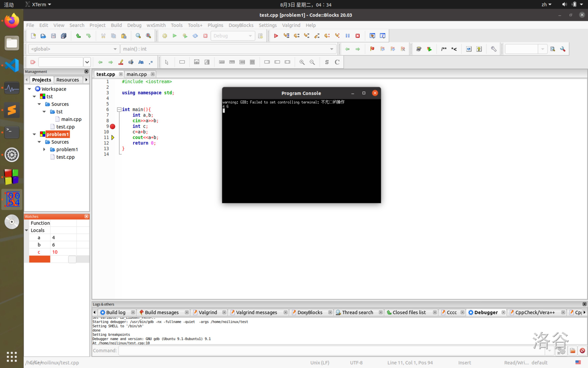This screenshot has width=588, height=368.
Task: Click the Undo arrow icon
Action: pyautogui.click(x=78, y=36)
